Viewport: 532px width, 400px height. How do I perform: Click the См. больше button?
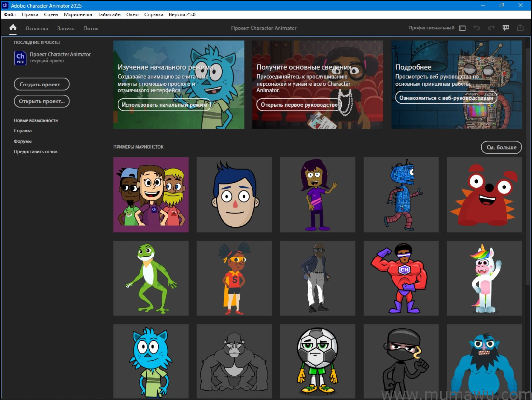pos(501,147)
